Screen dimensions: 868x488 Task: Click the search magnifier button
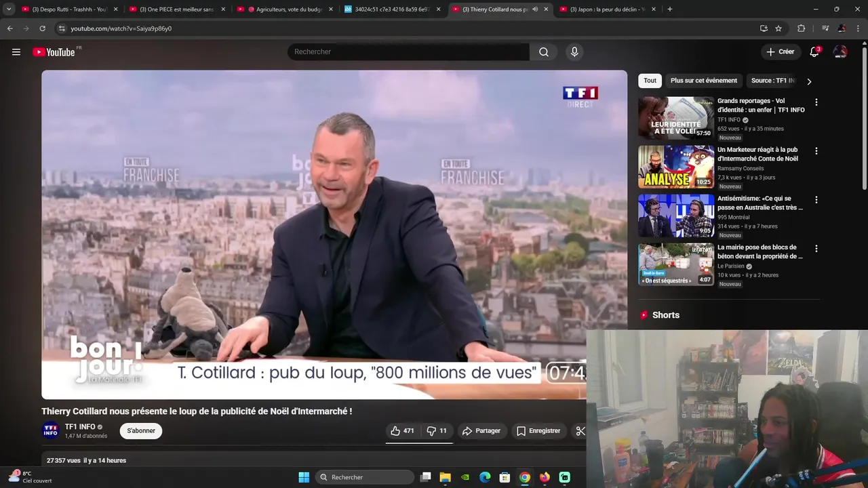544,52
